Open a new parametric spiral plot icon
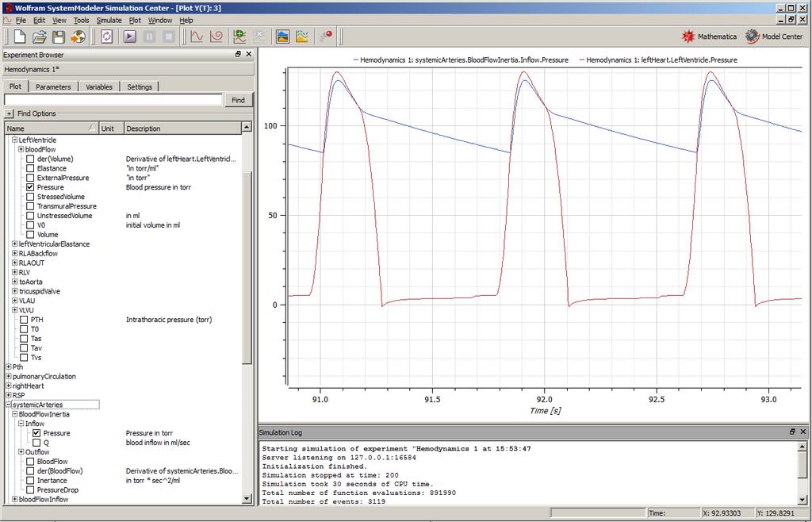812x522 pixels. pyautogui.click(x=216, y=36)
